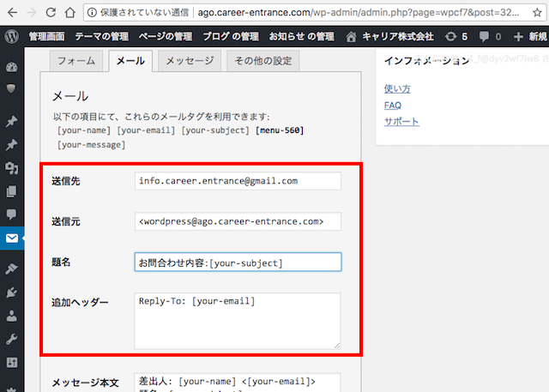Click the + 新規 admin bar item
Screen dimensions: 549x392
[x=530, y=36]
